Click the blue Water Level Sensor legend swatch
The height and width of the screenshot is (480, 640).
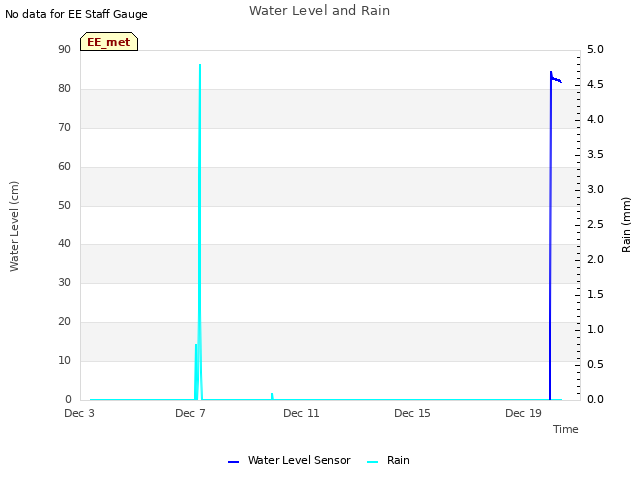pyautogui.click(x=233, y=462)
